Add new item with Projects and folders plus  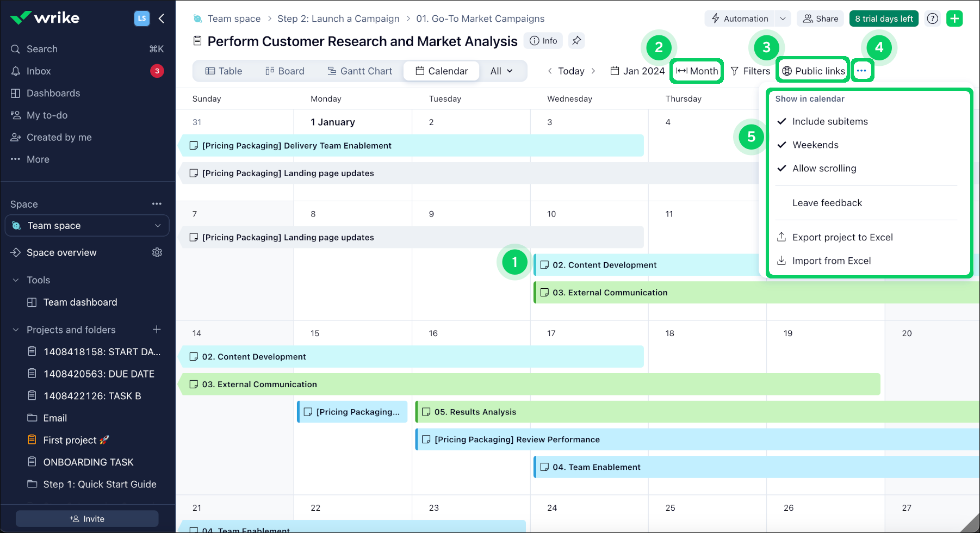[x=157, y=330]
